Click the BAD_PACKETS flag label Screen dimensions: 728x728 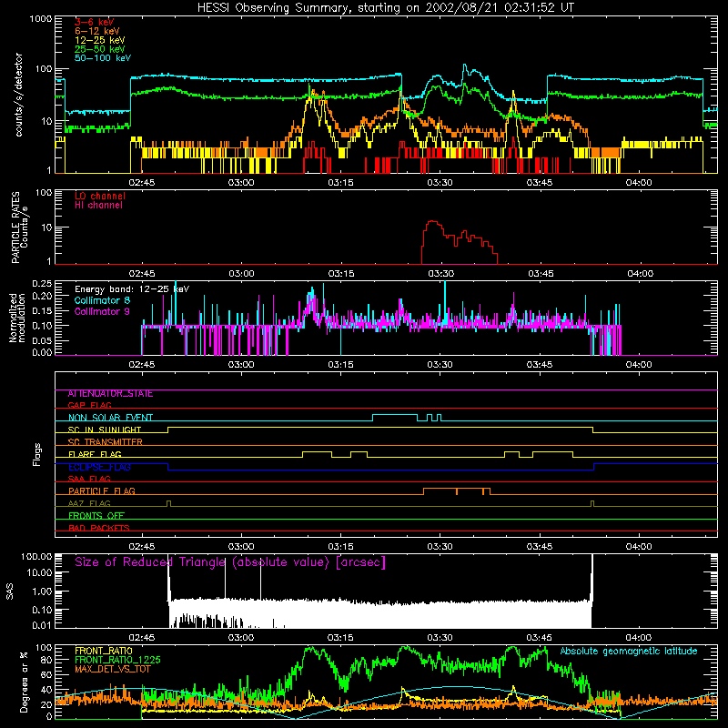coord(99,528)
